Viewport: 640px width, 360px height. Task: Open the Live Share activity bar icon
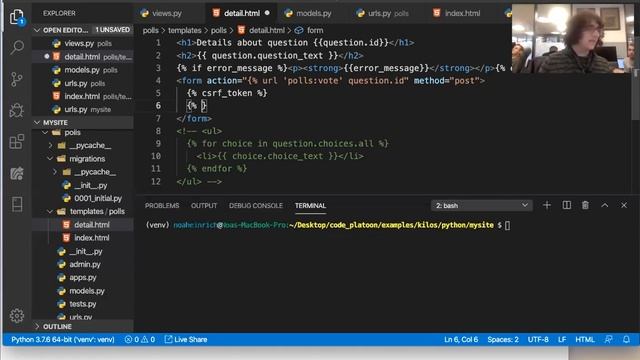click(x=17, y=173)
